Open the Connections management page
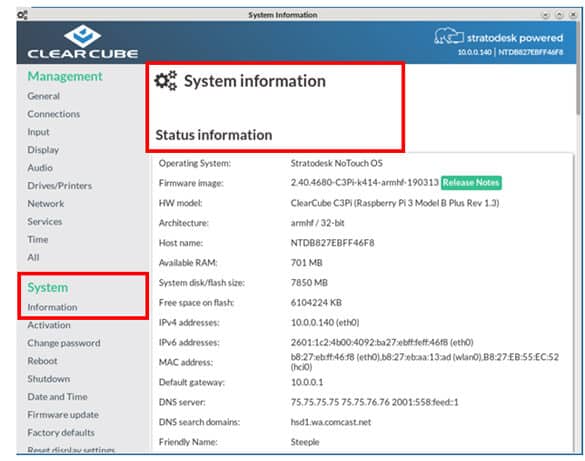585x461 pixels. [x=53, y=114]
